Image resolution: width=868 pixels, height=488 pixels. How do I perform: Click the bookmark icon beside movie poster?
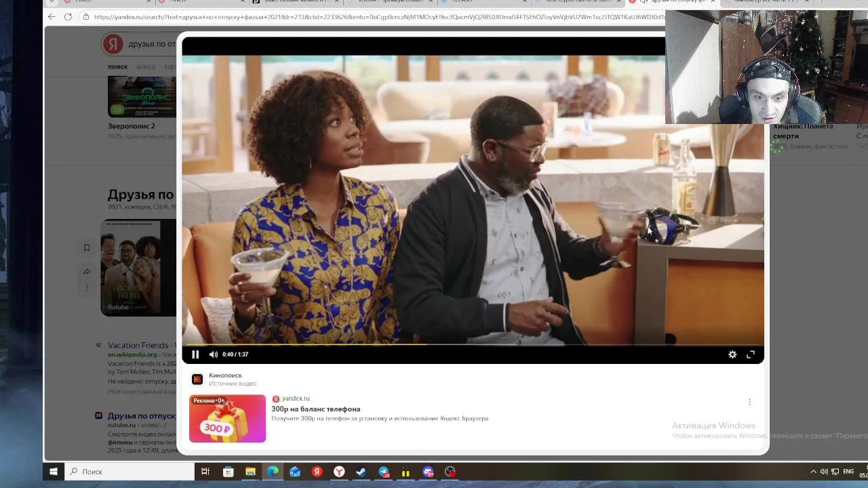[87, 248]
